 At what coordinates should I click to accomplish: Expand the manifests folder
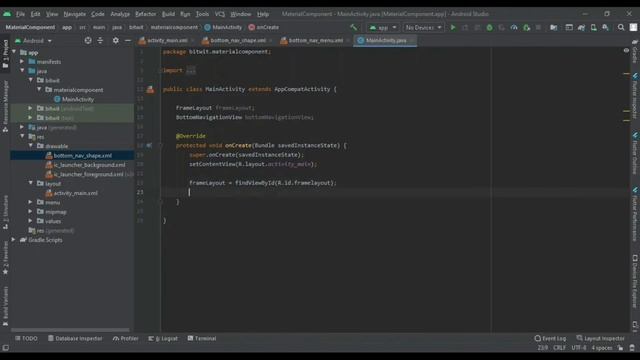pos(22,62)
